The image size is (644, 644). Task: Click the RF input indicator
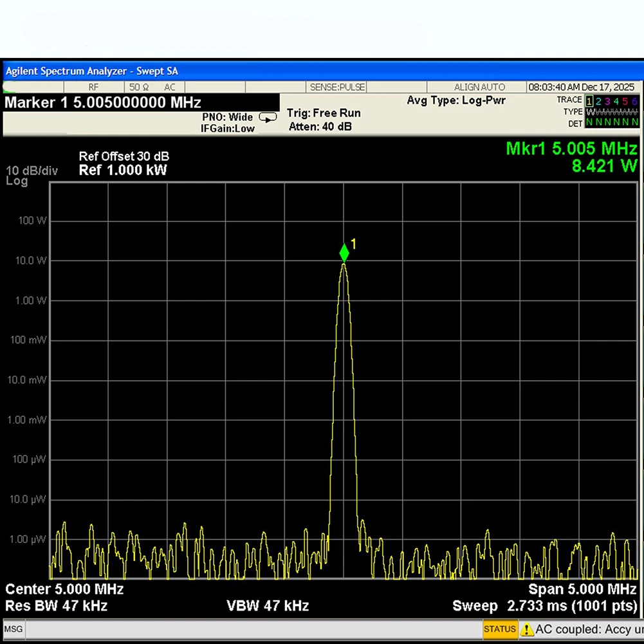(94, 87)
